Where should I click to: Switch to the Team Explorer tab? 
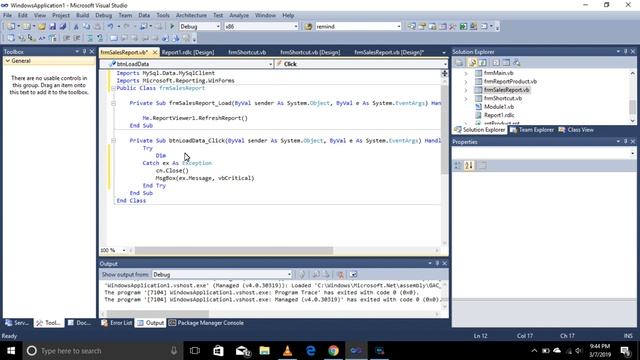[532, 130]
